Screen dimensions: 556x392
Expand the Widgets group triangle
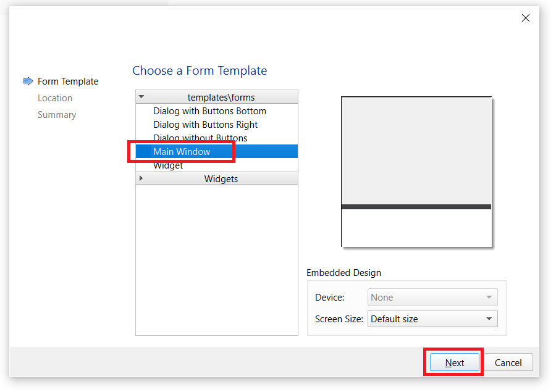pyautogui.click(x=141, y=179)
